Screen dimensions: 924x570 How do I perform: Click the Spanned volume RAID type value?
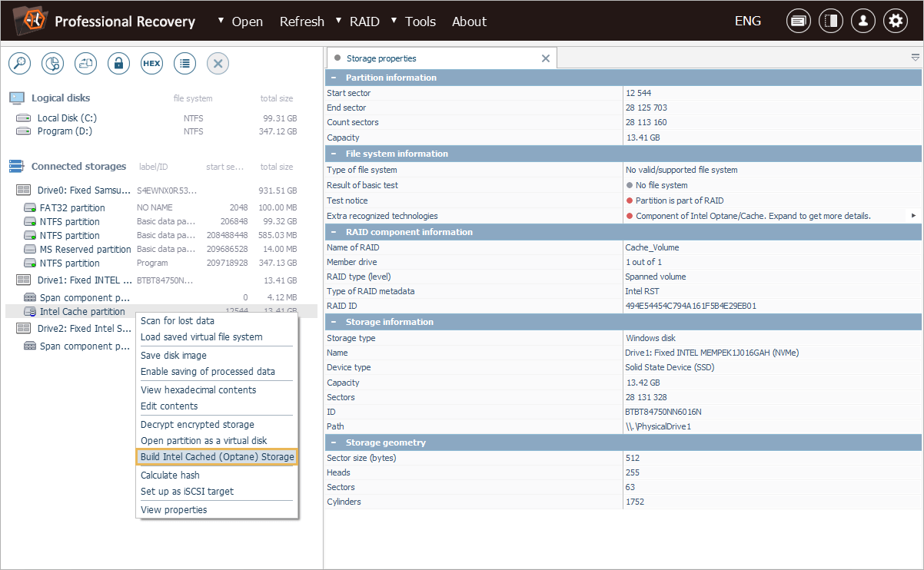[x=656, y=277]
